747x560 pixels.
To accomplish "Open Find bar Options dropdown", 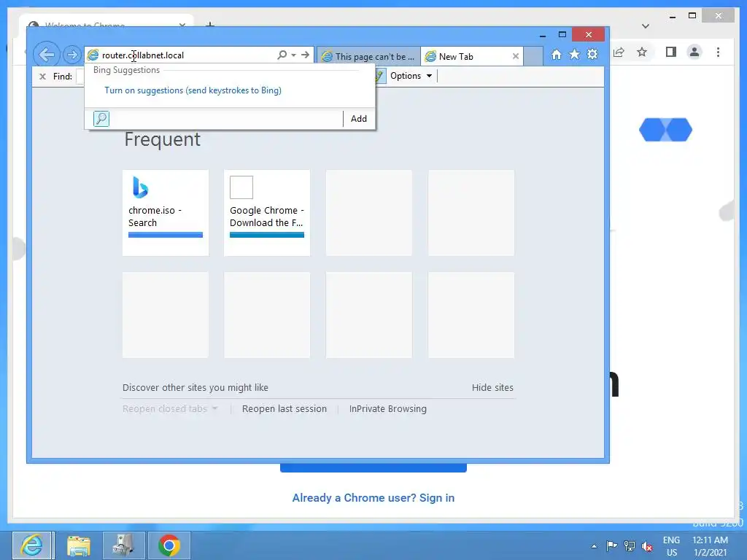I will 411,76.
